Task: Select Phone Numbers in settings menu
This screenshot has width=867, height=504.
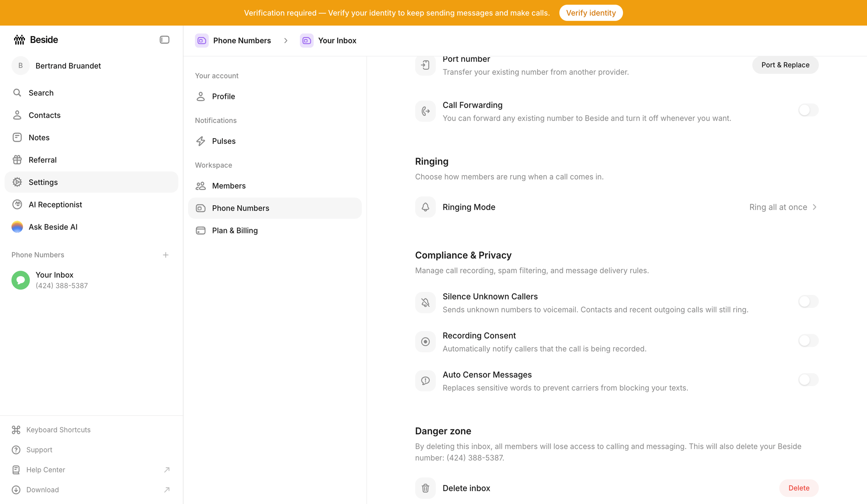Action: coord(275,208)
